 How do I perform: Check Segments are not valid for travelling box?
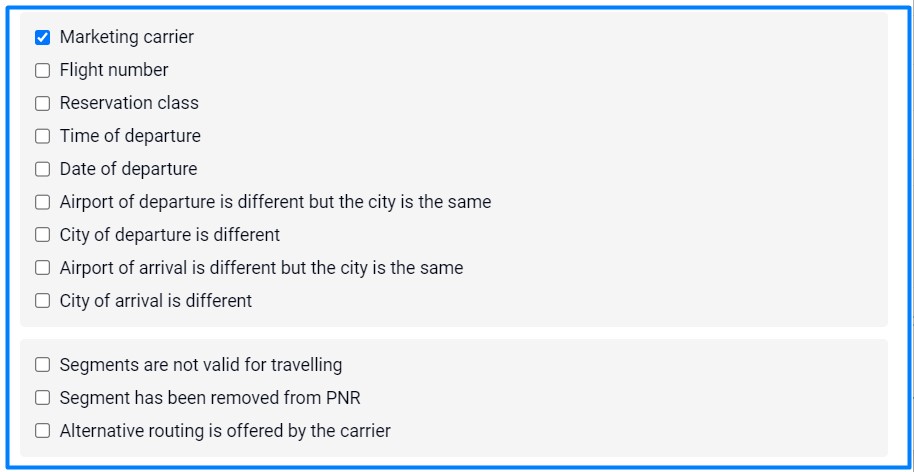42,365
